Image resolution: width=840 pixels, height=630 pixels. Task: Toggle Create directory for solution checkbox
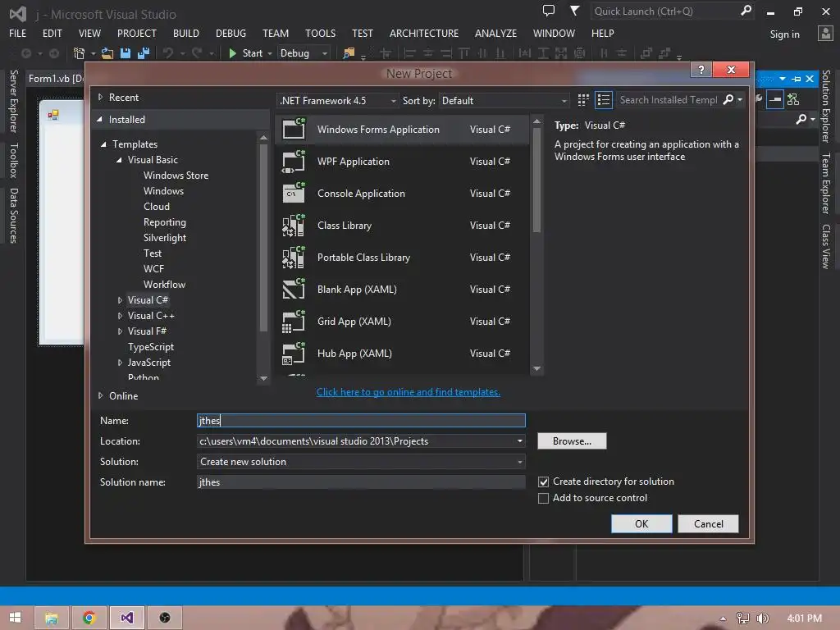click(x=543, y=482)
